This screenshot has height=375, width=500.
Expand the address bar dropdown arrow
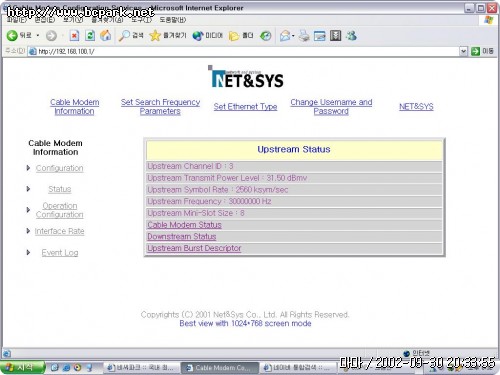tap(463, 51)
